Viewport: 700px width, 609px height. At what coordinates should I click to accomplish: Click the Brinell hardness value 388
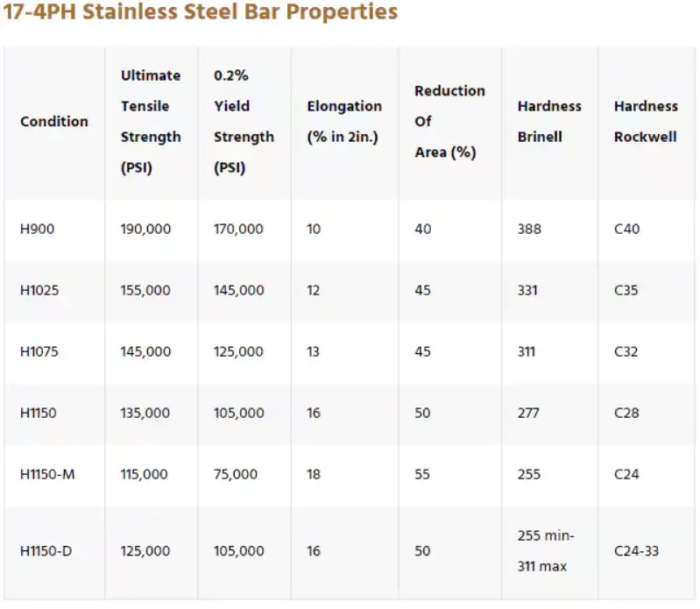529,229
